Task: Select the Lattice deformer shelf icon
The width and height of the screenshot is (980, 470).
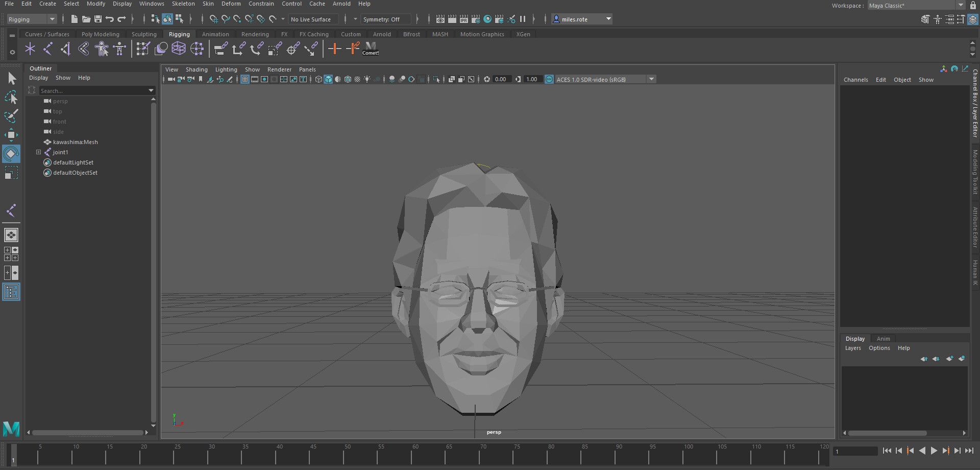Action: tap(179, 49)
